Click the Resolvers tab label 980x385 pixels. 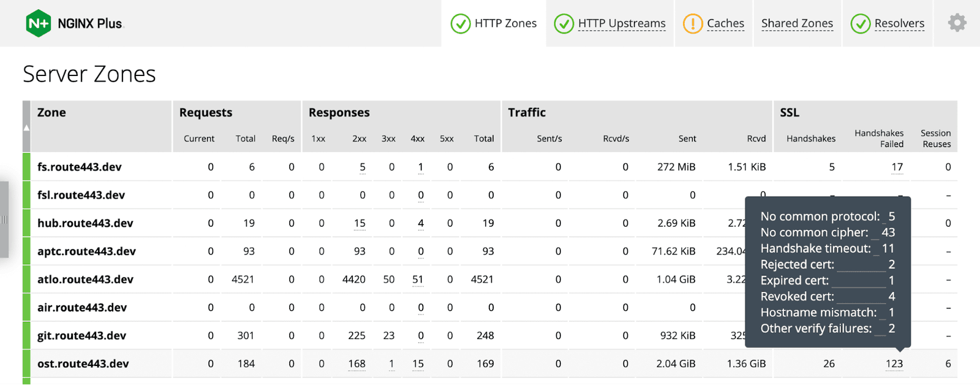tap(899, 23)
